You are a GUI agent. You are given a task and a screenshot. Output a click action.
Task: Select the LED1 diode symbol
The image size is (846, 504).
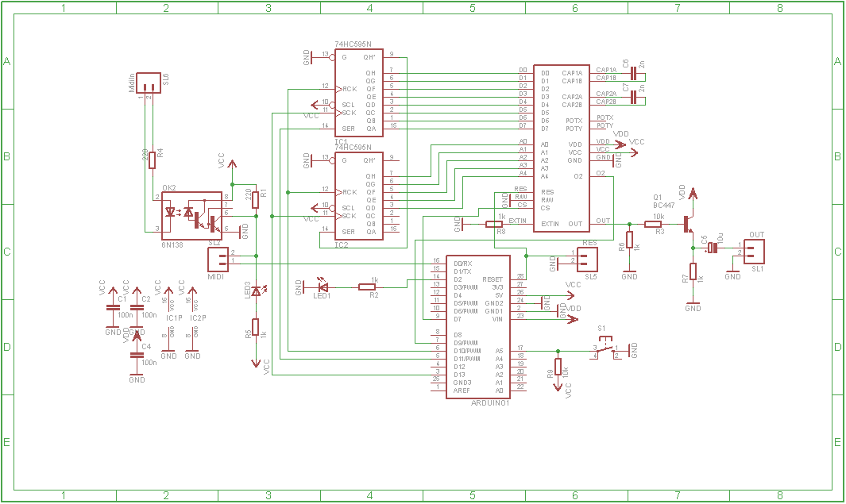[323, 286]
